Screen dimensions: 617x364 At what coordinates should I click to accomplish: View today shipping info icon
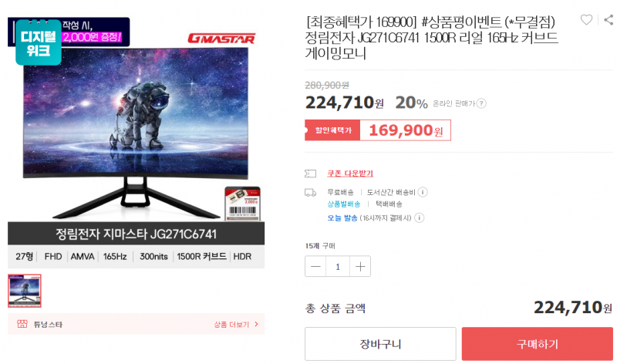420,217
